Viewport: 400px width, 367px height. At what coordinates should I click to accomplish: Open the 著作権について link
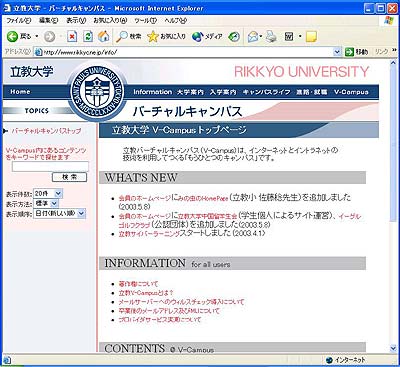tap(138, 284)
